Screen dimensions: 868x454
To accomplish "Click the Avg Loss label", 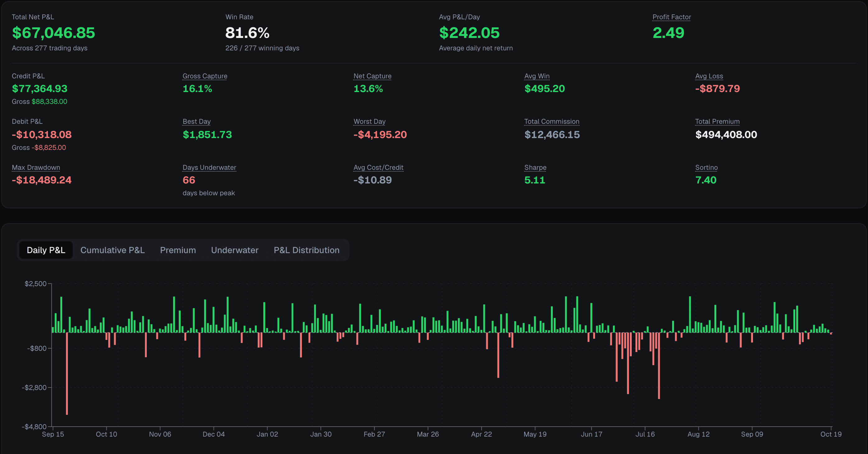I will [x=709, y=76].
